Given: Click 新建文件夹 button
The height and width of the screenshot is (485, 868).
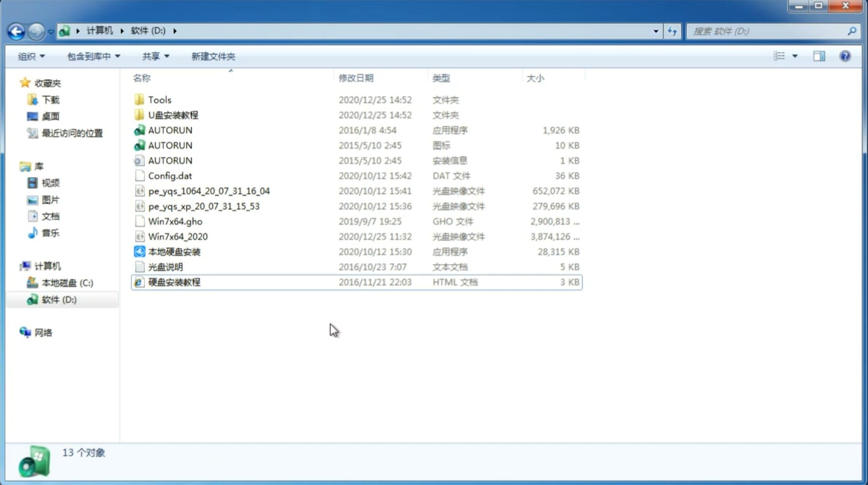Looking at the screenshot, I should [213, 55].
